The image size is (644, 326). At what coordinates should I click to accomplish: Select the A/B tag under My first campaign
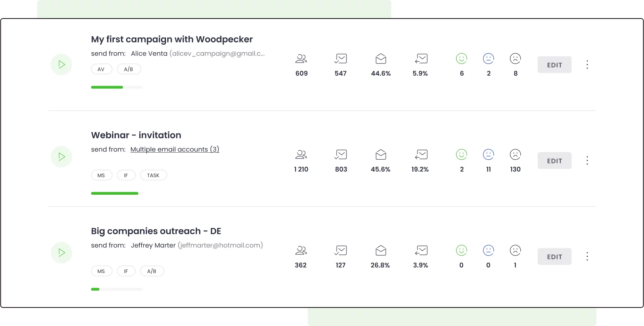(129, 69)
